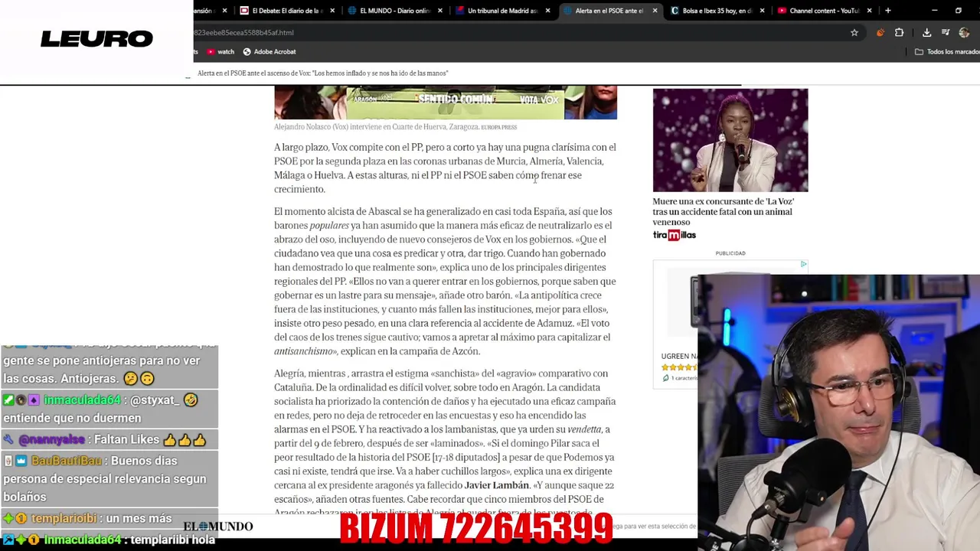The width and height of the screenshot is (980, 551).
Task: Close the El Debate tab
Action: click(332, 11)
